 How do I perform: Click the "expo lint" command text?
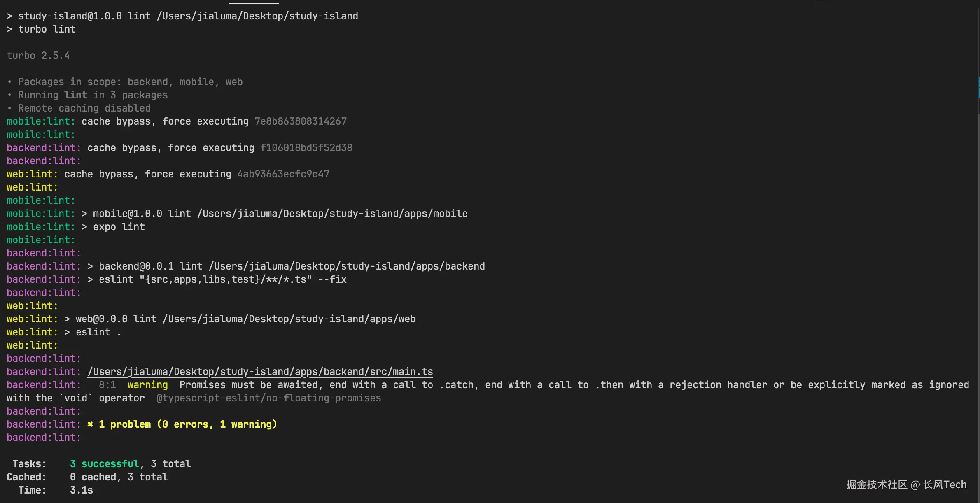(119, 227)
